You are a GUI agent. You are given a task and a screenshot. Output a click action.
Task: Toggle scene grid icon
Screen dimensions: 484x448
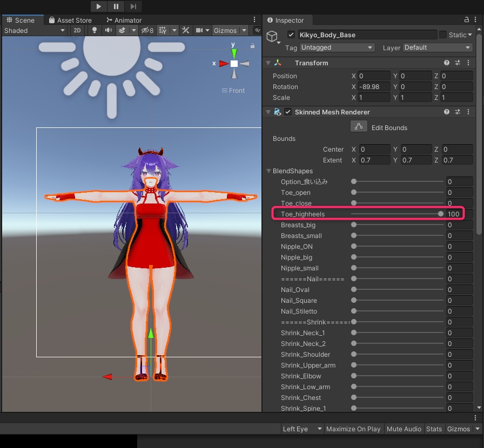pos(163,30)
